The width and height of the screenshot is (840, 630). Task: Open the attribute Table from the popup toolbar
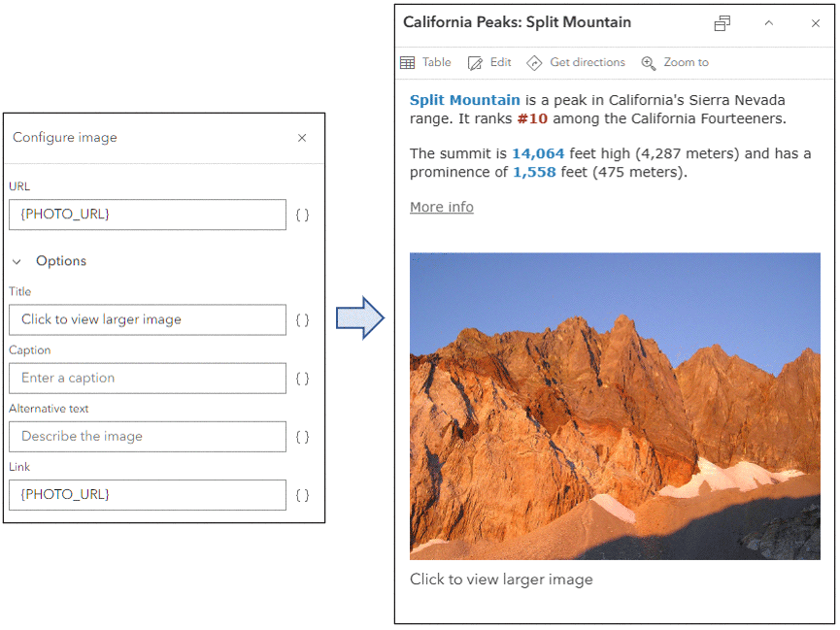point(425,62)
